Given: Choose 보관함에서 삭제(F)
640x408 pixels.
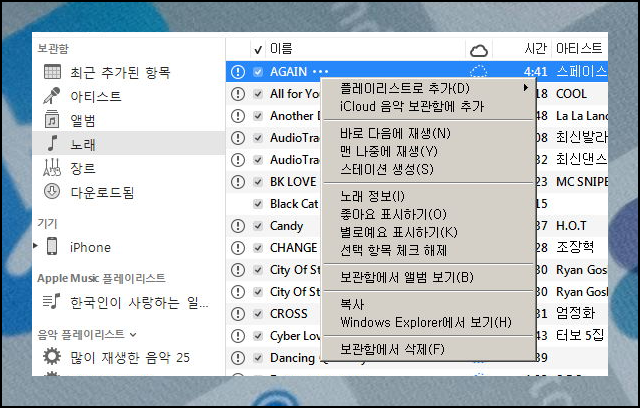Looking at the screenshot, I should pyautogui.click(x=392, y=349).
